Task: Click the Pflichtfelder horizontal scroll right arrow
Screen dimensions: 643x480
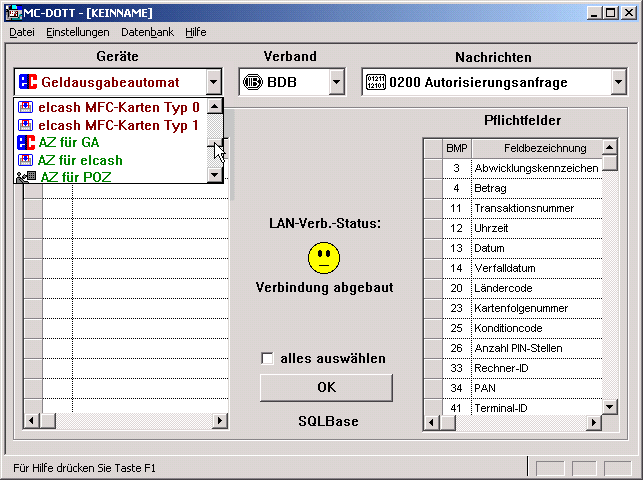Action: point(594,422)
